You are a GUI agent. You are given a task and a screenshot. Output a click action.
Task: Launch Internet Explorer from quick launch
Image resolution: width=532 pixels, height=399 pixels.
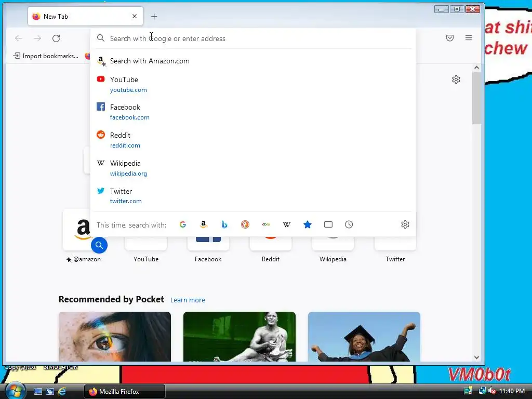(x=62, y=391)
